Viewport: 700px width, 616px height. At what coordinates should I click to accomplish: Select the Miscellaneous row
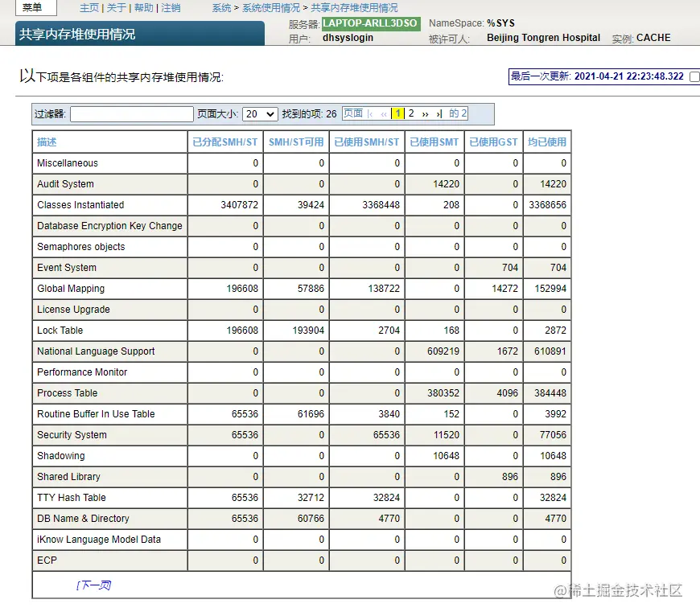(302, 163)
